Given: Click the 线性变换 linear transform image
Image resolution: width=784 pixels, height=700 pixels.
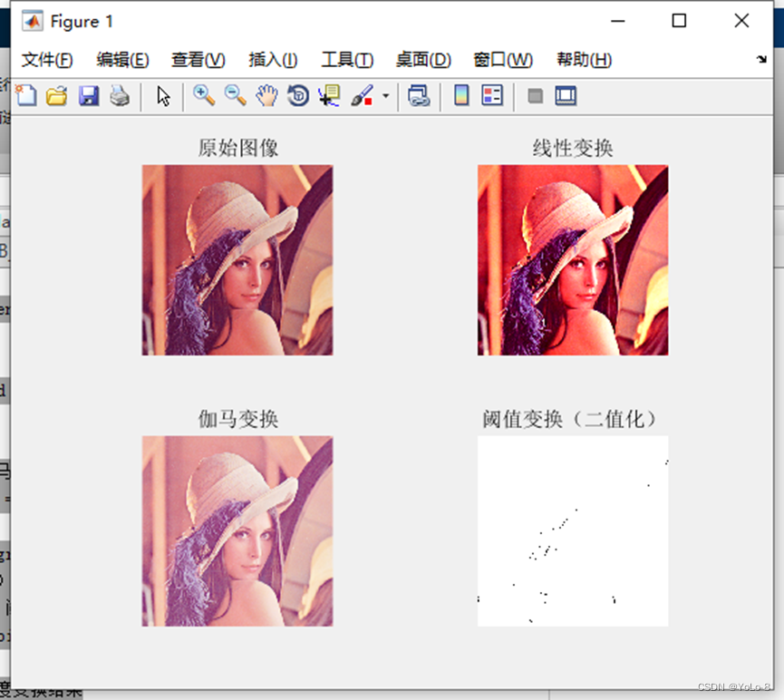Looking at the screenshot, I should tap(573, 260).
